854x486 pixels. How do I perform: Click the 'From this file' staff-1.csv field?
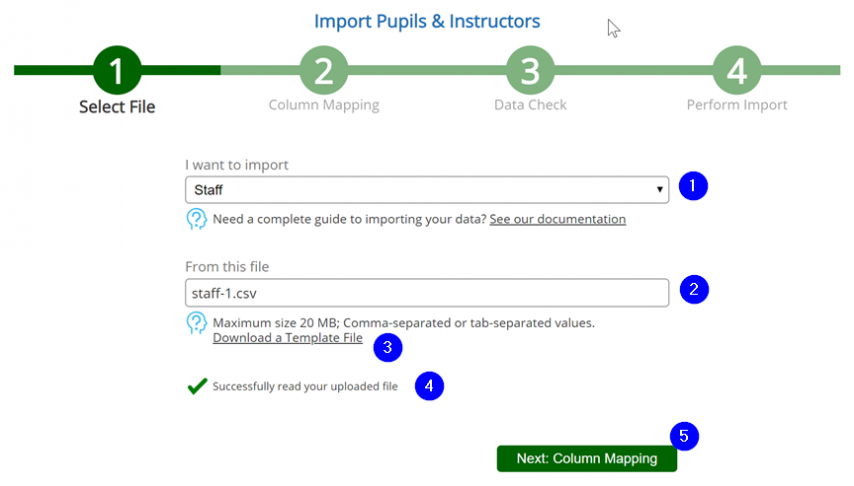(x=427, y=293)
